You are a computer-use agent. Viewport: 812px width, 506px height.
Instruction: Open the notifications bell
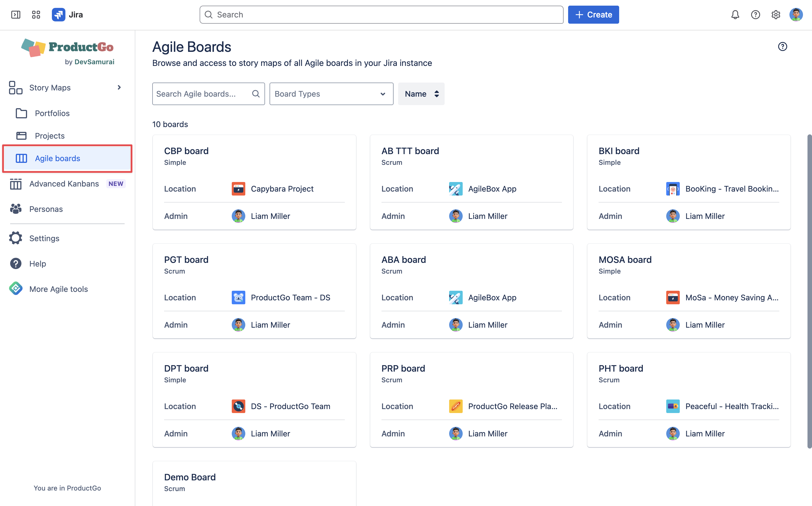pyautogui.click(x=735, y=15)
